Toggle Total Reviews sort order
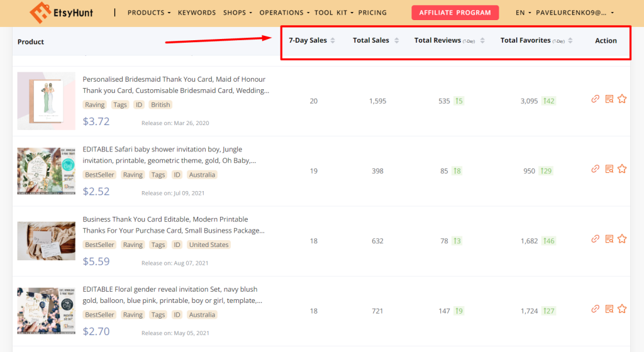644x352 pixels. [x=482, y=41]
